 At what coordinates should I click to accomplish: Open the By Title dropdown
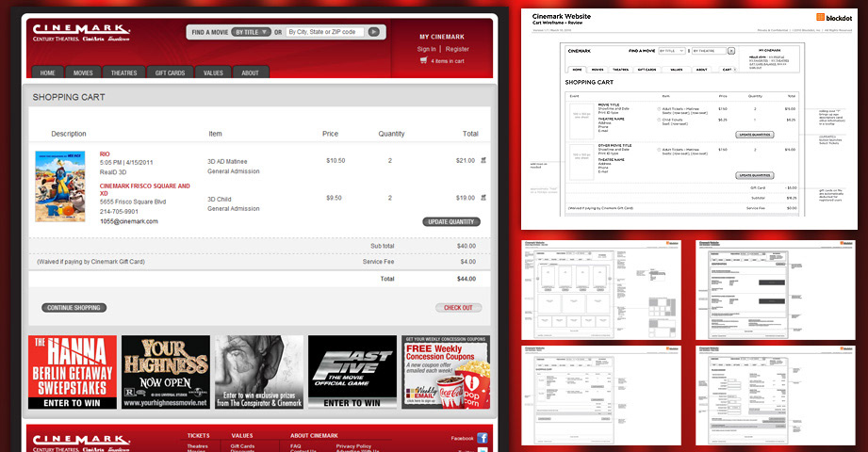pyautogui.click(x=252, y=32)
